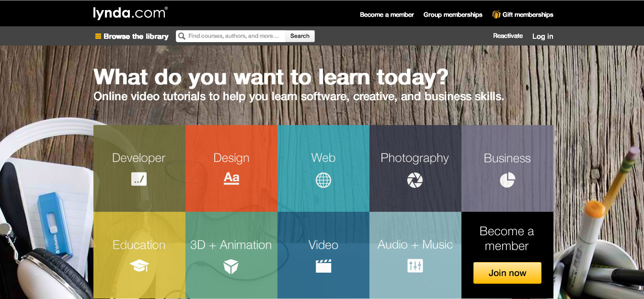Click the Video clapperboard icon
This screenshot has width=644, height=299.
[x=323, y=266]
